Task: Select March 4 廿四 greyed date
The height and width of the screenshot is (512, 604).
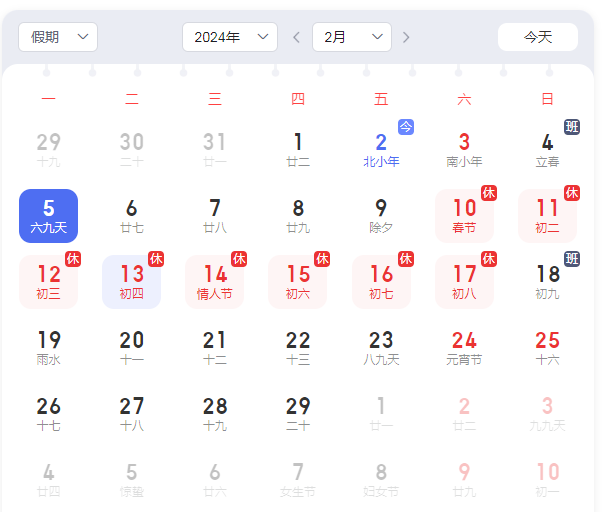Action: [x=49, y=480]
